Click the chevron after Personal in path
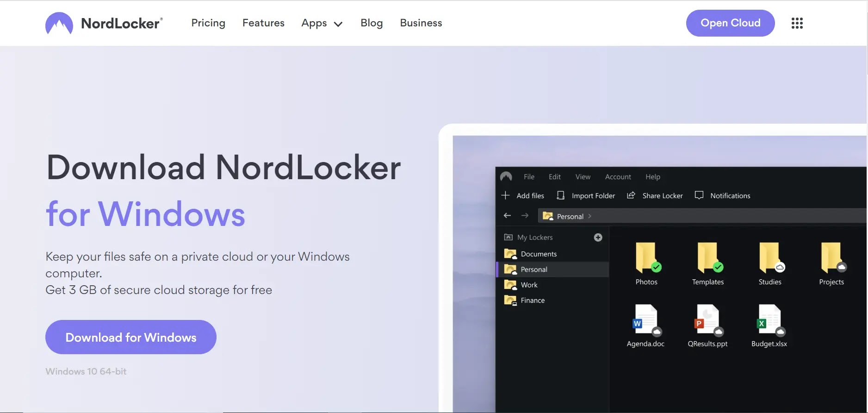The height and width of the screenshot is (413, 868). pos(589,216)
